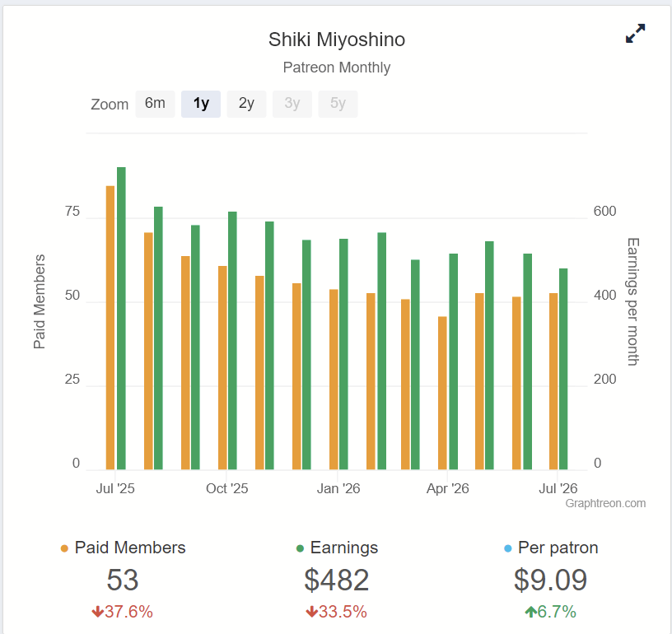This screenshot has height=634, width=672.
Task: Click the 33.5% decrease indicator
Action: point(337,612)
